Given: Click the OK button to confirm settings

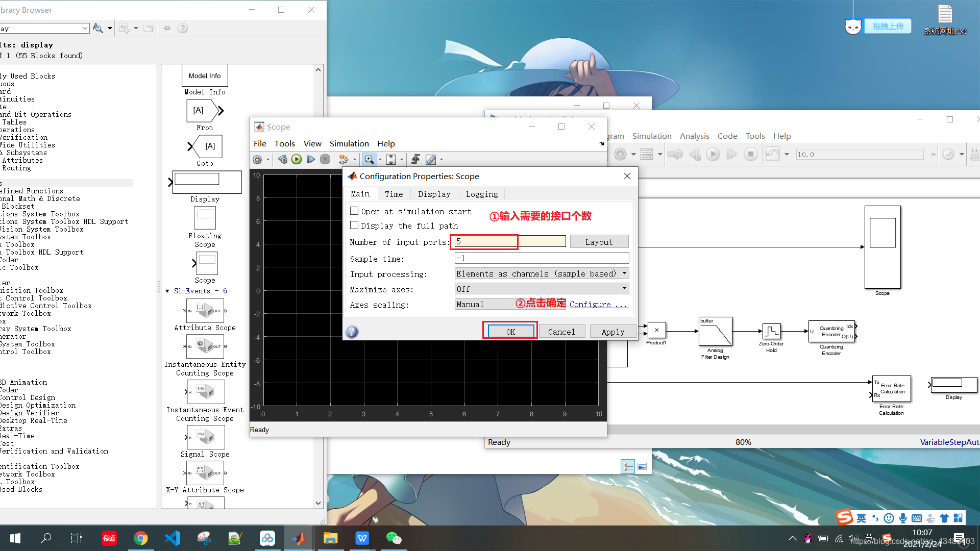Looking at the screenshot, I should [x=510, y=331].
